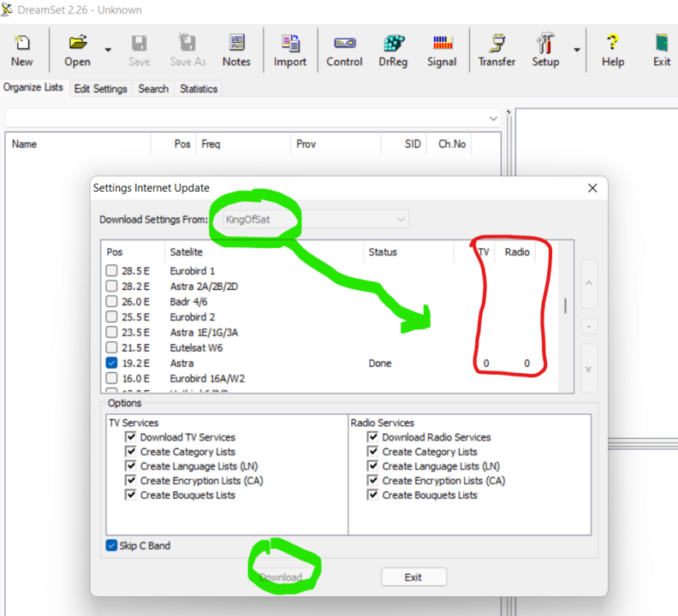
Task: Open the Help icon
Action: coord(613,50)
